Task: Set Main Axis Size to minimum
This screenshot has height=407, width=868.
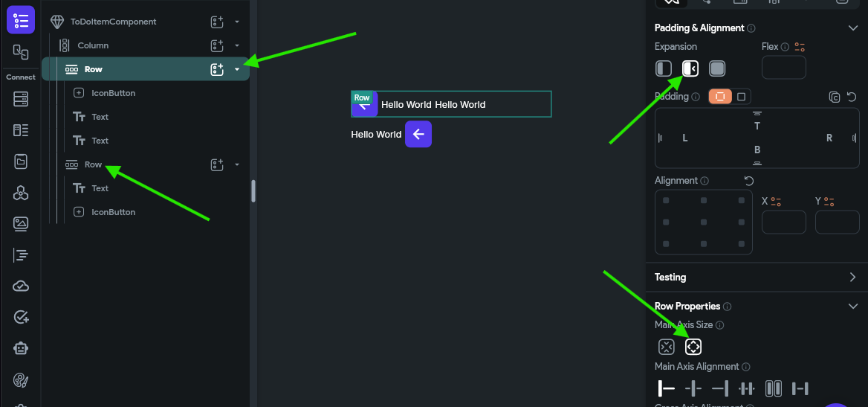Action: pos(667,347)
